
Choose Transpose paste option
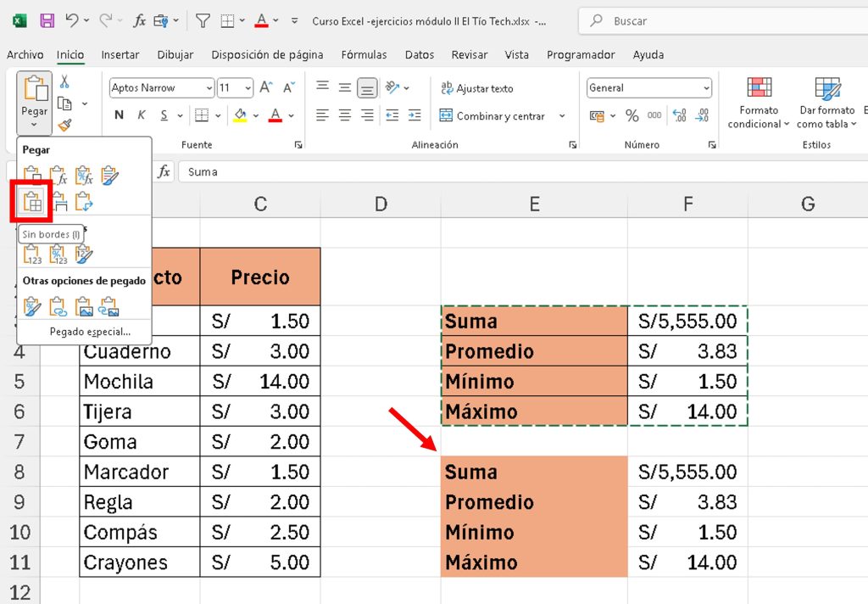pos(84,202)
